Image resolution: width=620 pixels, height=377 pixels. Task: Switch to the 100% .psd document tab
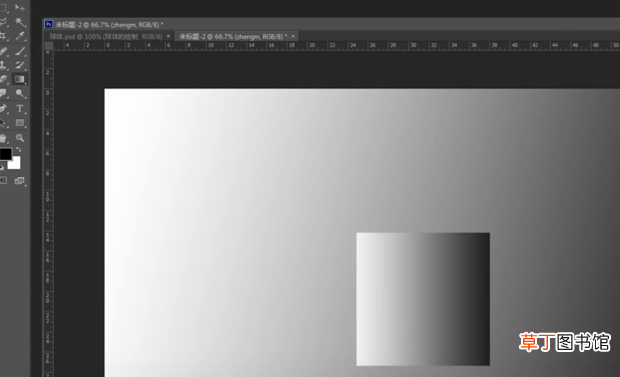click(106, 36)
